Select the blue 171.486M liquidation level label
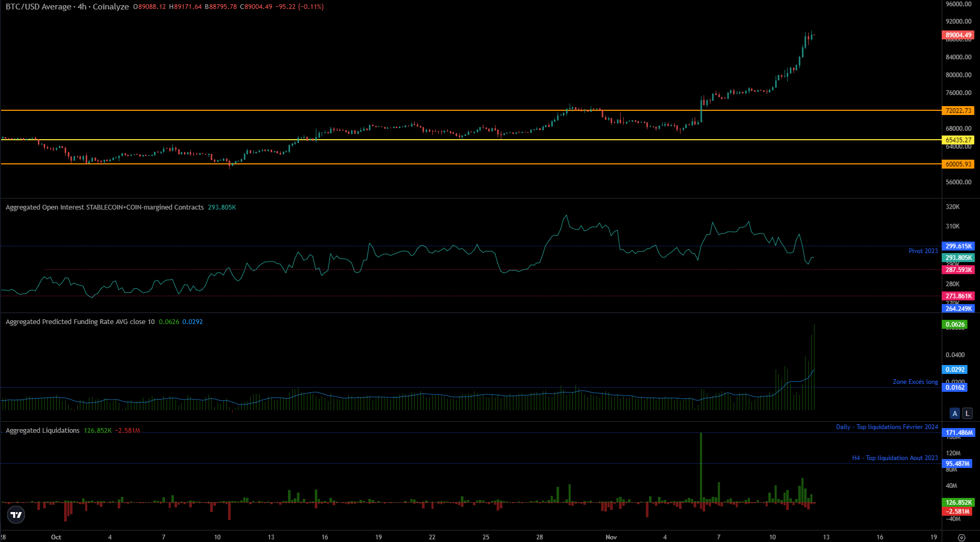 [958, 432]
